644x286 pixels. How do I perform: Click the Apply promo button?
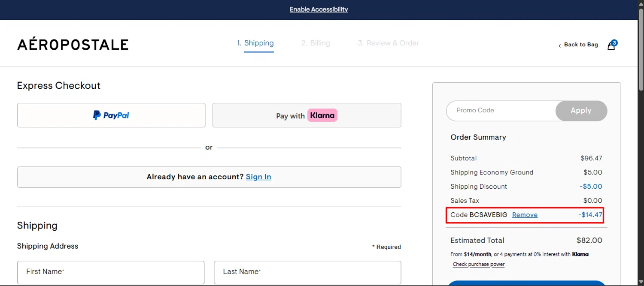(x=581, y=111)
